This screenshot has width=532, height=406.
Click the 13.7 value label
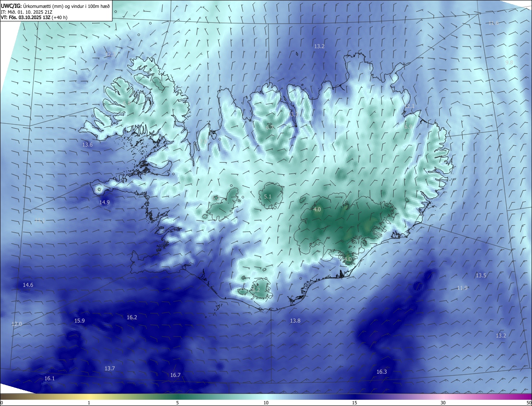110,369
